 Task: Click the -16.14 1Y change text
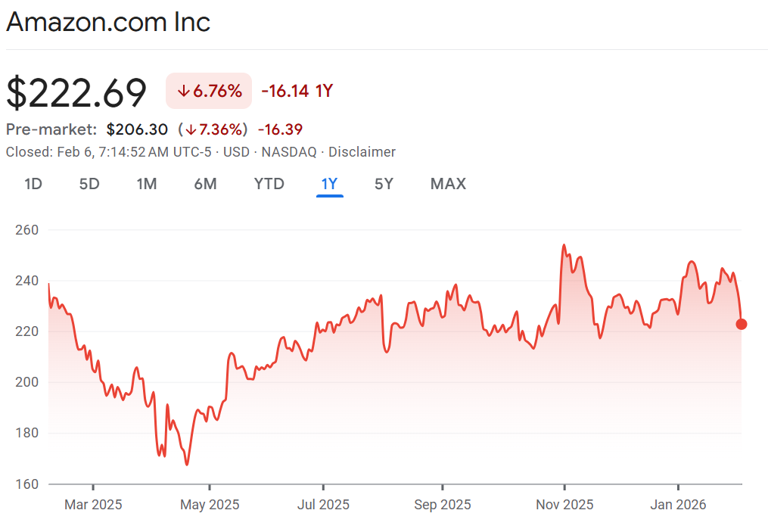pyautogui.click(x=297, y=92)
